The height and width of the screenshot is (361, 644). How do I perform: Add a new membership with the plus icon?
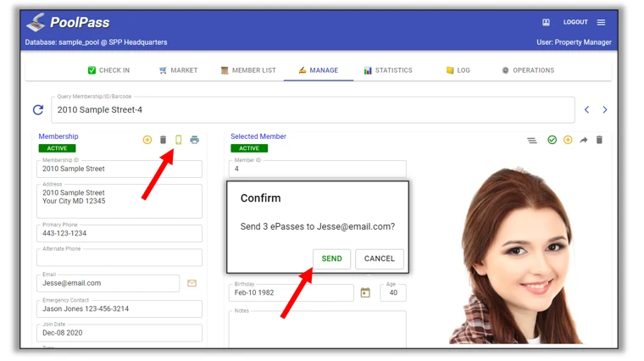147,140
